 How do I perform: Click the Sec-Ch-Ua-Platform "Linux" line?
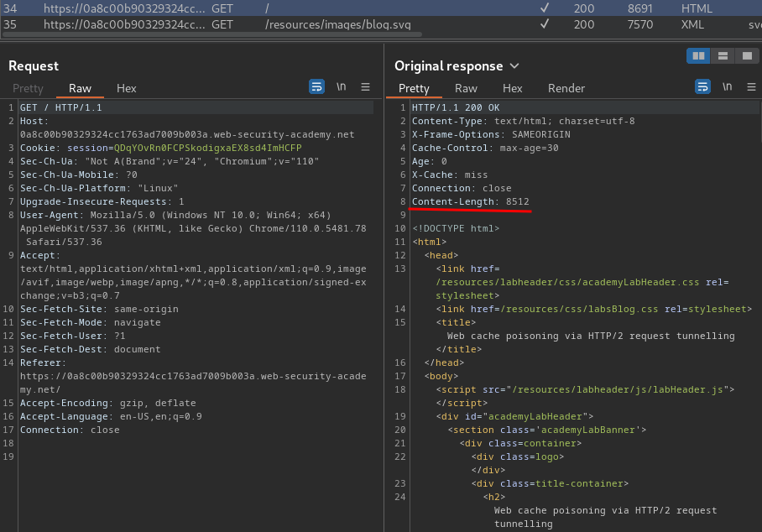(x=99, y=188)
